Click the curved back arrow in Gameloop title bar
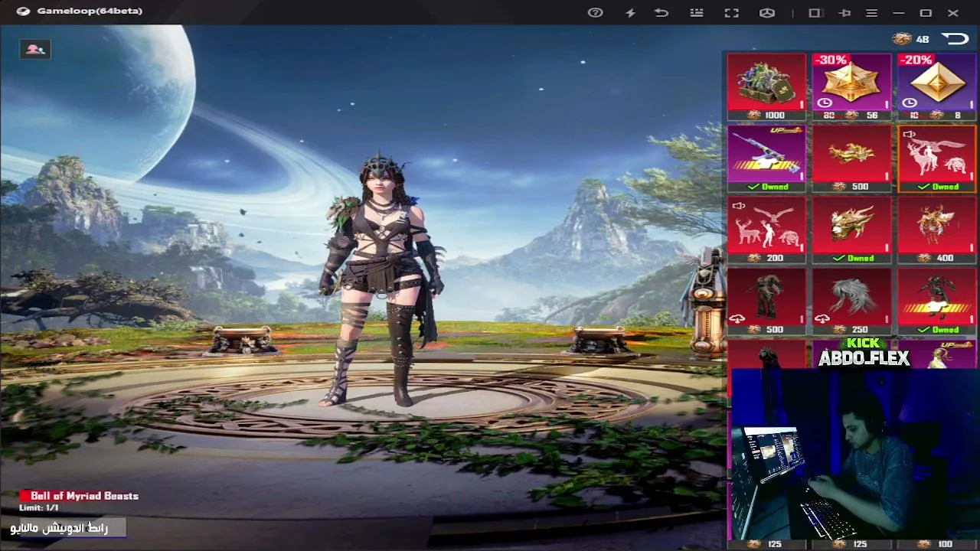Image resolution: width=980 pixels, height=551 pixels. pos(661,12)
